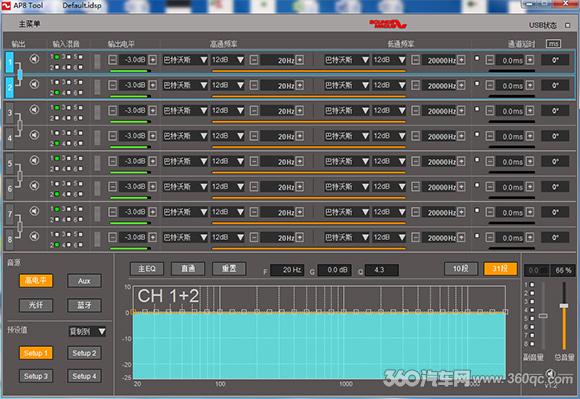Decrease channel 3 output level minus icon

[113, 111]
